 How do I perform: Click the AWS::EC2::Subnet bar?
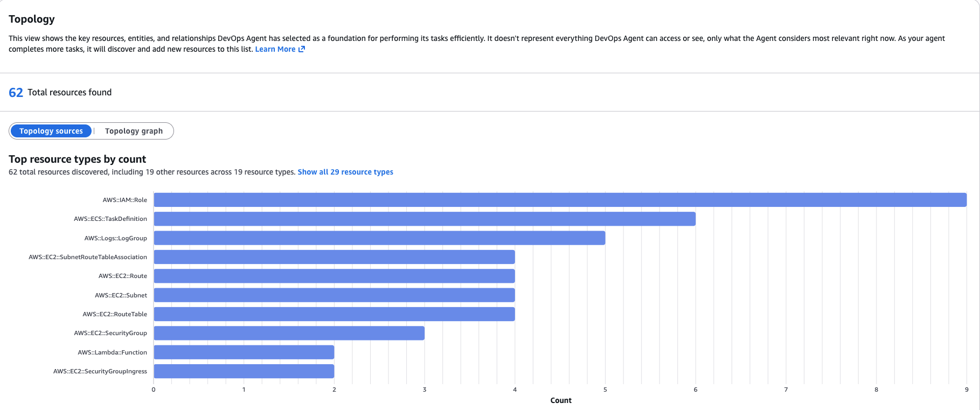click(x=334, y=295)
